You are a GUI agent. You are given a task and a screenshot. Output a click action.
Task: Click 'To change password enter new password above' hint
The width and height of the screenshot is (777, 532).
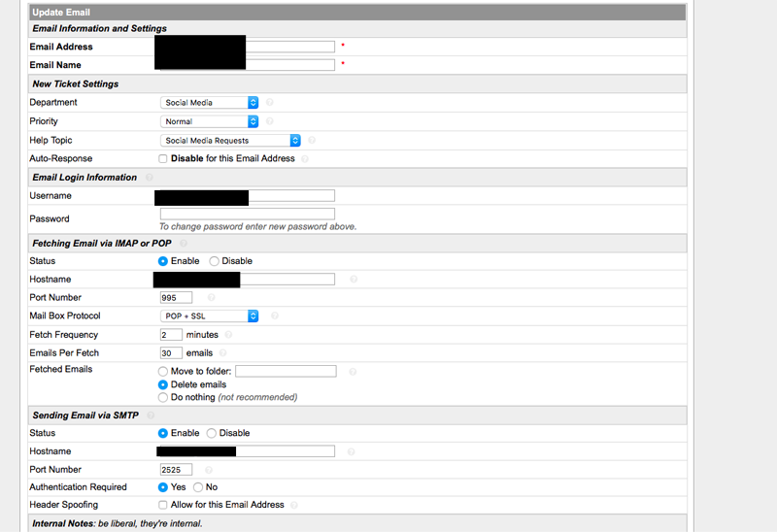coord(257,227)
